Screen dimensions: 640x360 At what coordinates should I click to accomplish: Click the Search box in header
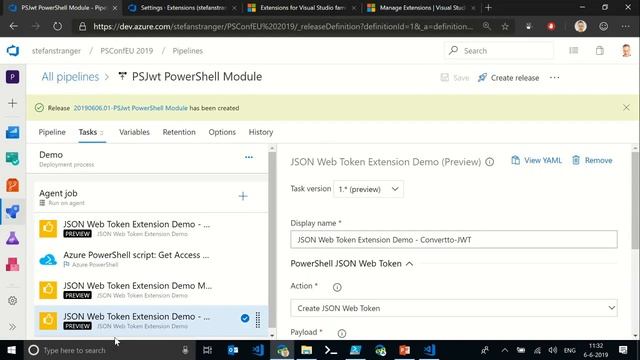click(x=499, y=51)
